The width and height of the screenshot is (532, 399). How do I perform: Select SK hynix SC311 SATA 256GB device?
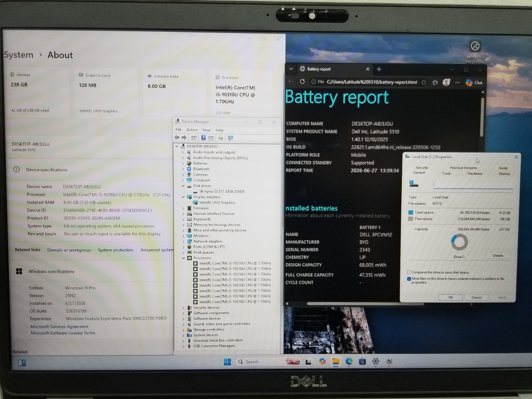point(222,192)
